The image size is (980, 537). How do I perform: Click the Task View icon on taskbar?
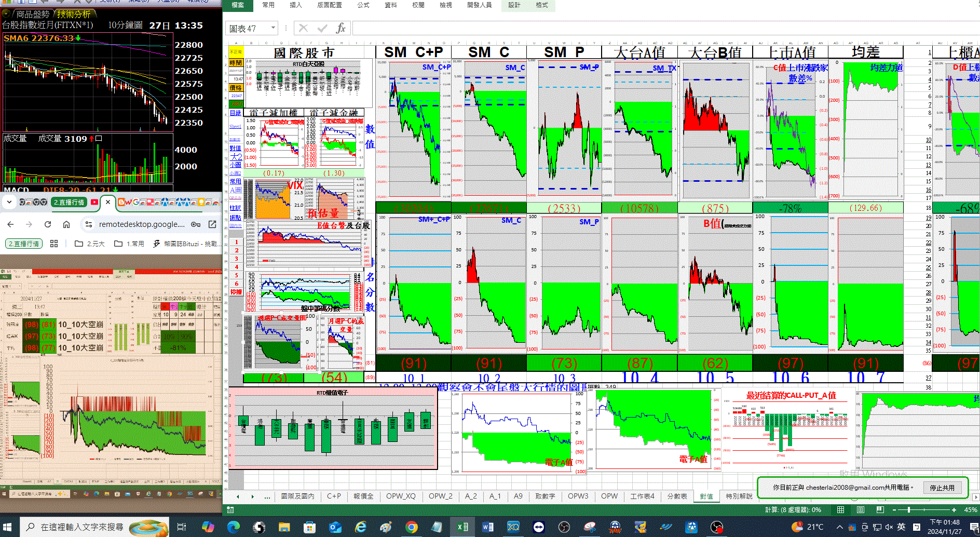pyautogui.click(x=181, y=527)
